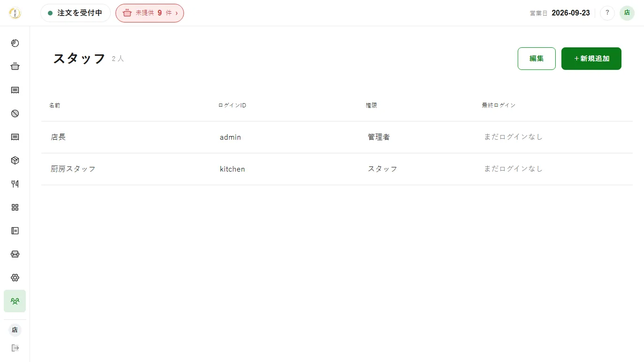Open the four-squares grid icon

point(15,207)
